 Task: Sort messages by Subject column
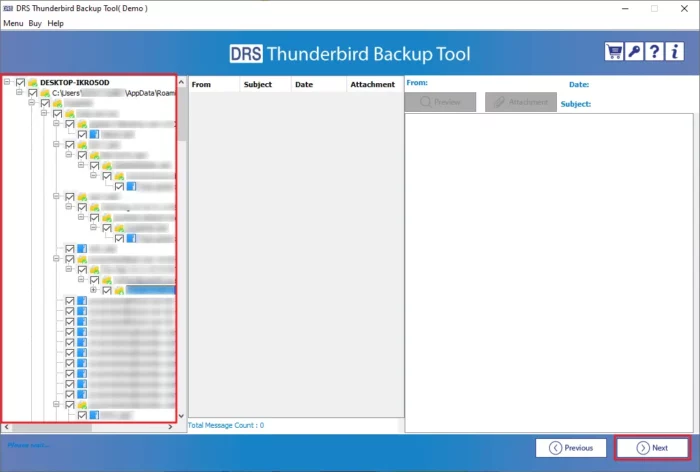coord(265,84)
